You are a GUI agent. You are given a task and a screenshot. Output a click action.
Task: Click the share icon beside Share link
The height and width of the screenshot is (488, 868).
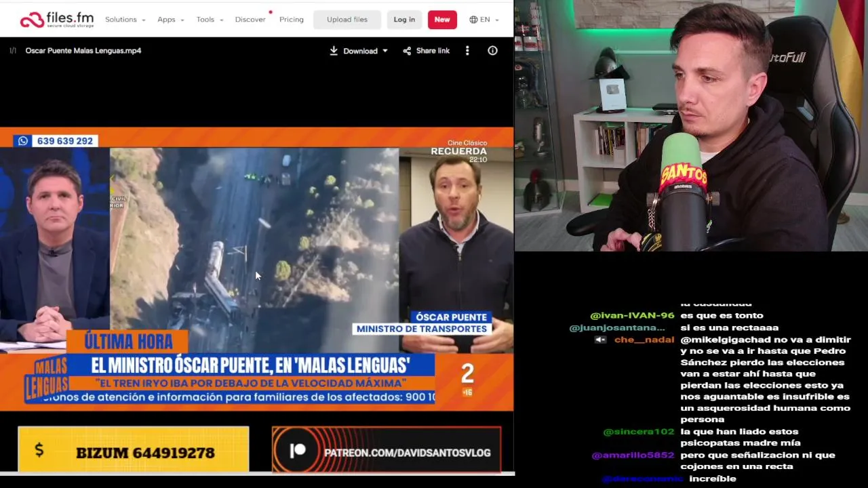pyautogui.click(x=407, y=51)
